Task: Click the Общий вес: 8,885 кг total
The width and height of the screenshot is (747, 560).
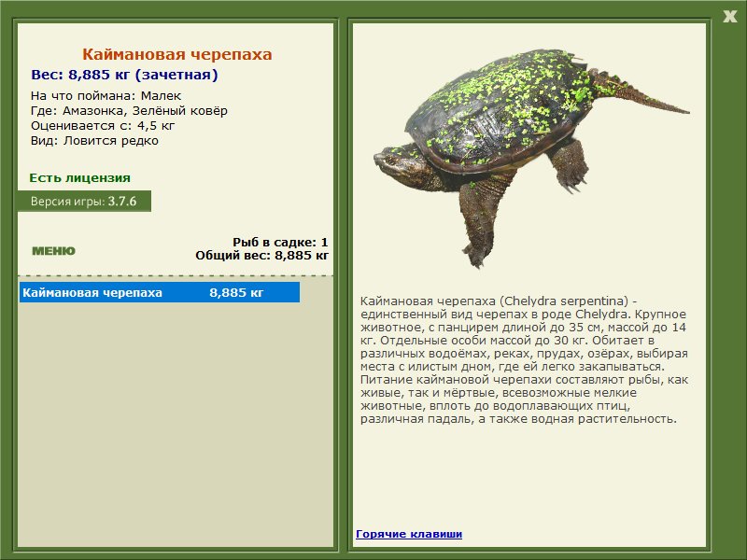Action: pyautogui.click(x=261, y=255)
